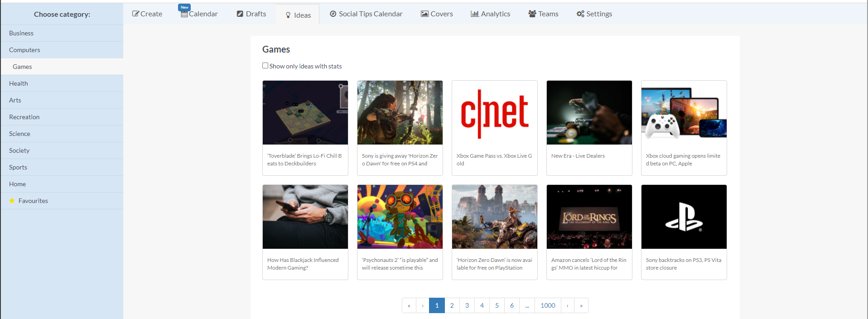This screenshot has height=319, width=868.
Task: Click the Create pencil icon
Action: tap(135, 14)
